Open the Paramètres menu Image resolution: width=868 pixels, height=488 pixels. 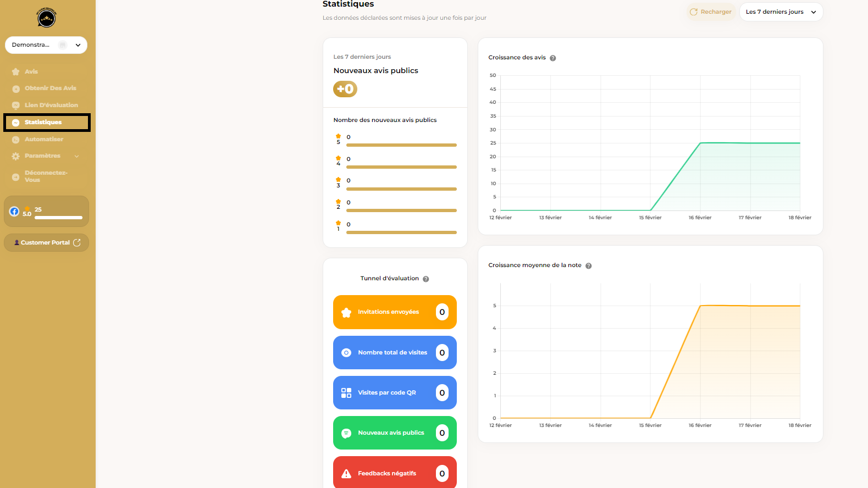click(42, 156)
